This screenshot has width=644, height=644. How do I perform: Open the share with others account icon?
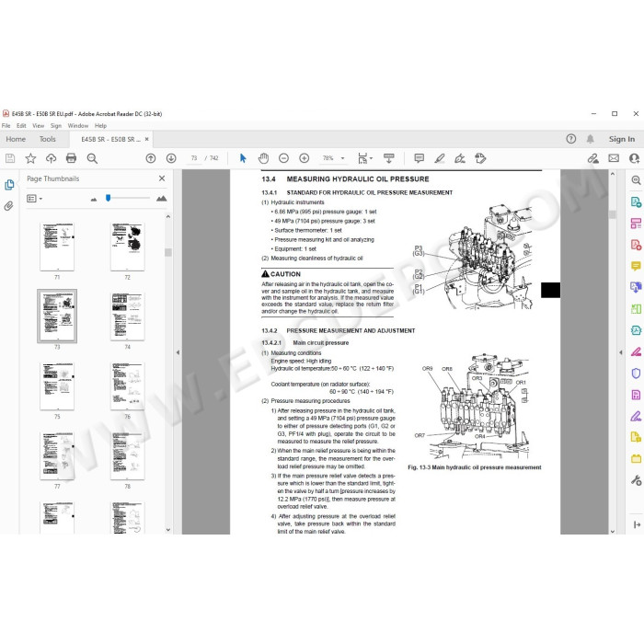[634, 158]
